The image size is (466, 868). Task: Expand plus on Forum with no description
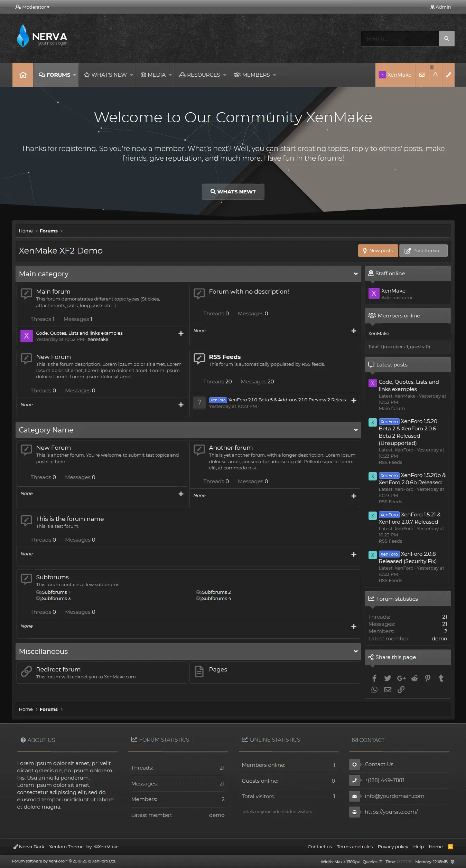[354, 331]
